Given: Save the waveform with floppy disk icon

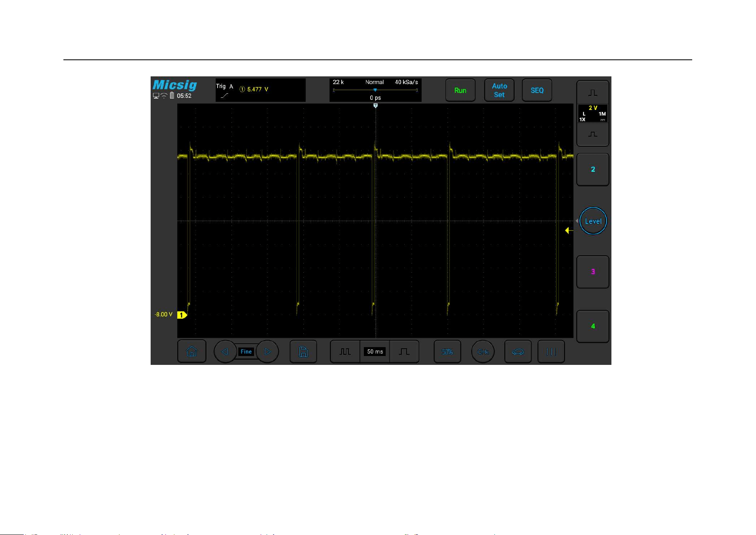Looking at the screenshot, I should [303, 352].
